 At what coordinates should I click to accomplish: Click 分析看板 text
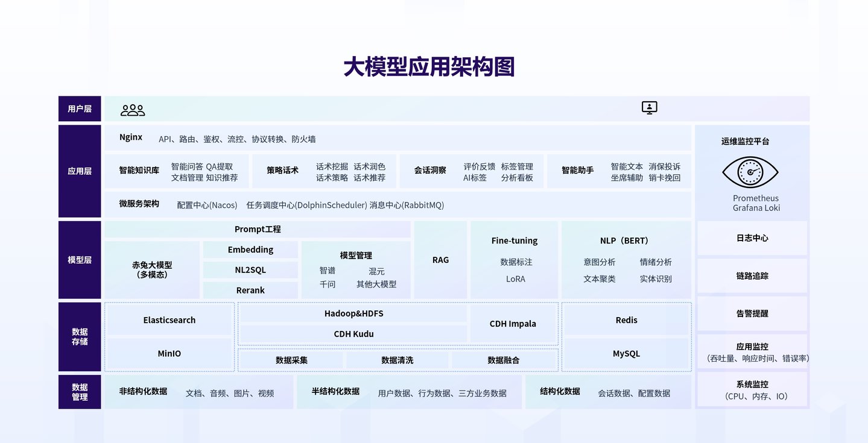[517, 178]
